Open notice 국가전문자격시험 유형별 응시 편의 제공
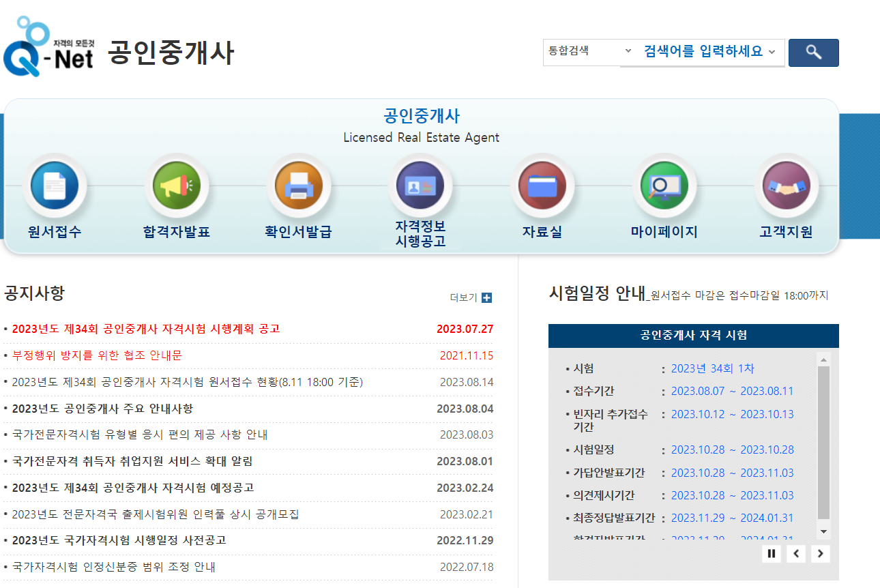Screen dimensions: 880x588 point(140,435)
